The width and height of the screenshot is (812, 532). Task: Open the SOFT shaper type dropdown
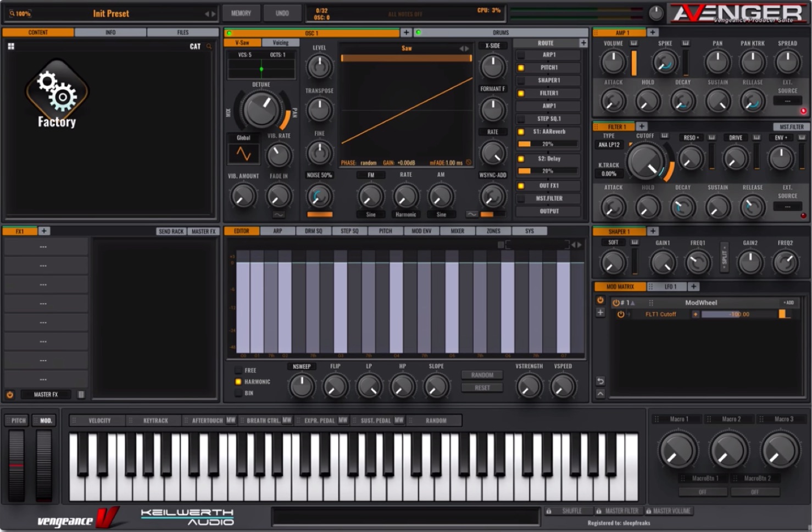pos(614,242)
